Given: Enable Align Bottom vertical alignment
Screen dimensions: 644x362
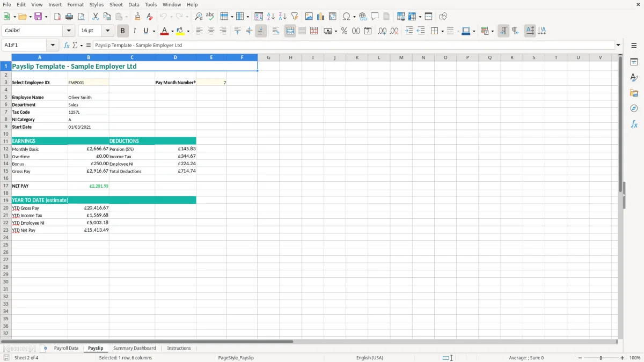Looking at the screenshot, I should [x=261, y=31].
